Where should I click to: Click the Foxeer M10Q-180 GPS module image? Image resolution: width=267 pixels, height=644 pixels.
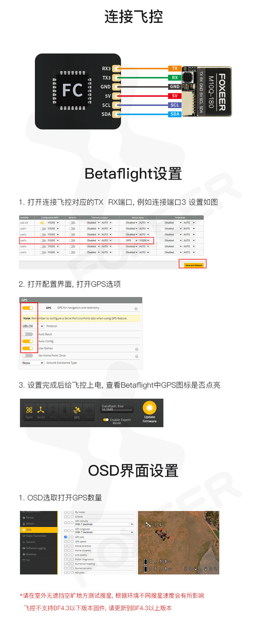click(207, 91)
